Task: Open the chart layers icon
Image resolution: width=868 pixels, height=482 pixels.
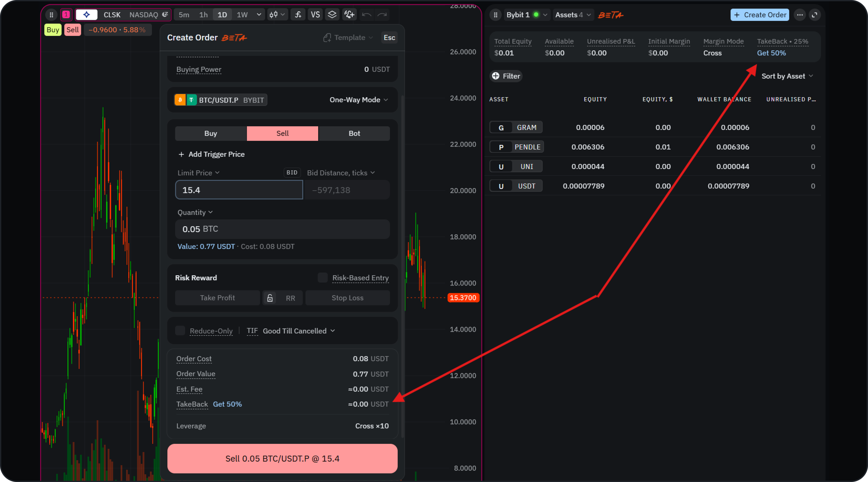Action: pos(332,15)
